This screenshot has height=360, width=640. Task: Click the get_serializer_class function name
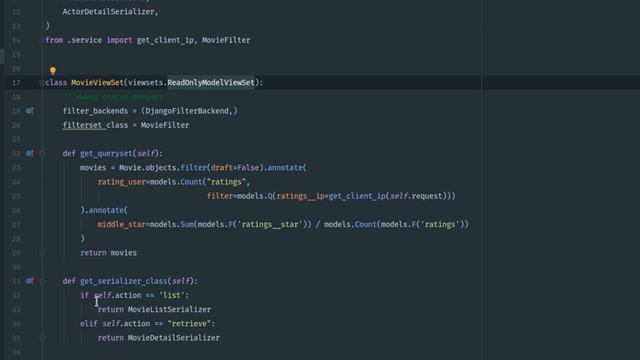pyautogui.click(x=124, y=281)
